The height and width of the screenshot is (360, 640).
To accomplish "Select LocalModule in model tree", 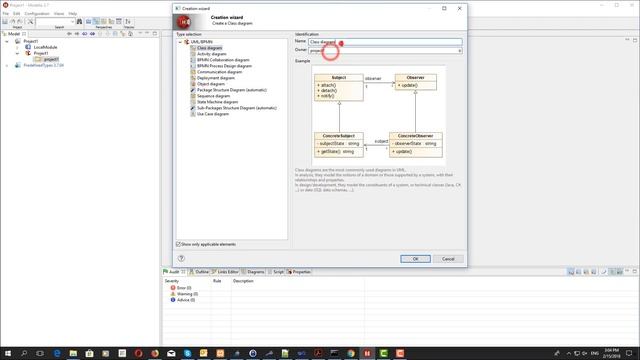I will (x=45, y=47).
